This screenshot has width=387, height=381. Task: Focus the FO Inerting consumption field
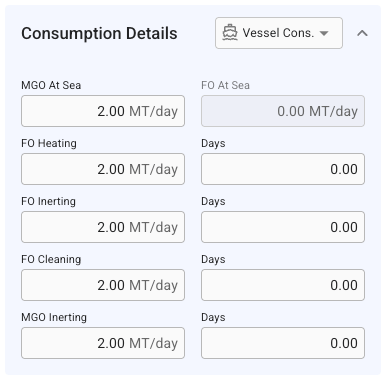pos(103,227)
